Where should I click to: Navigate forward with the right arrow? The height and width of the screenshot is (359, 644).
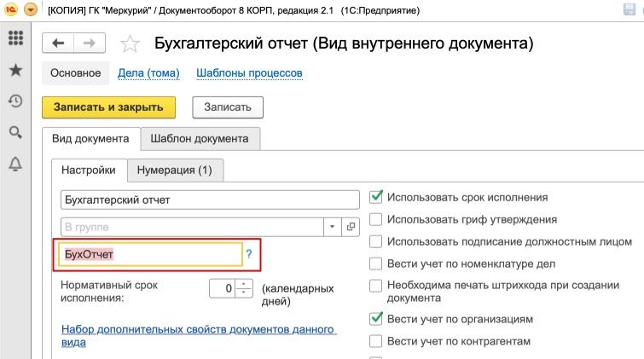[90, 43]
